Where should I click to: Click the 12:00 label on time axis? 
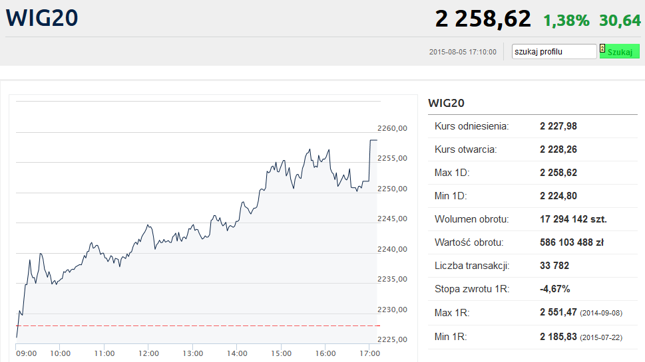click(148, 353)
